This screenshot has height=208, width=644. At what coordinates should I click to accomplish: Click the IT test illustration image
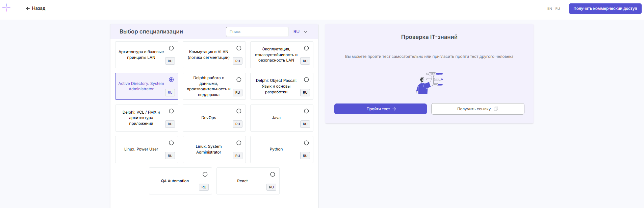pos(429,83)
